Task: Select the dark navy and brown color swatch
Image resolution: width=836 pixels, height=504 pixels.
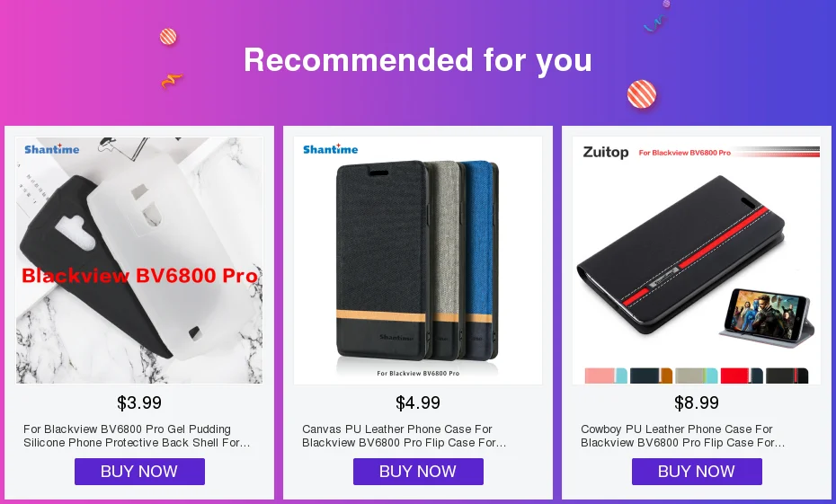Action: pyautogui.click(x=651, y=376)
